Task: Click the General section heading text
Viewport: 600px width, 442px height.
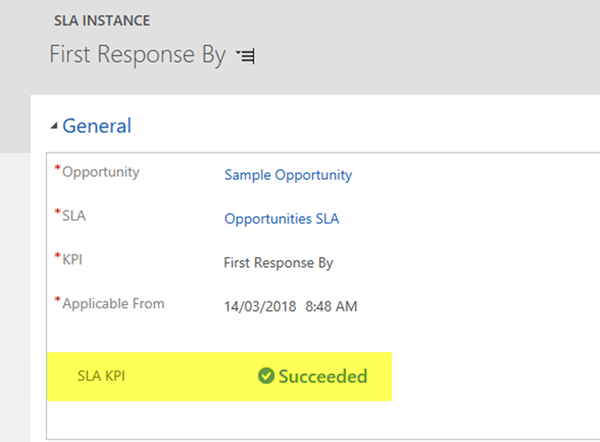Action: pos(97,126)
